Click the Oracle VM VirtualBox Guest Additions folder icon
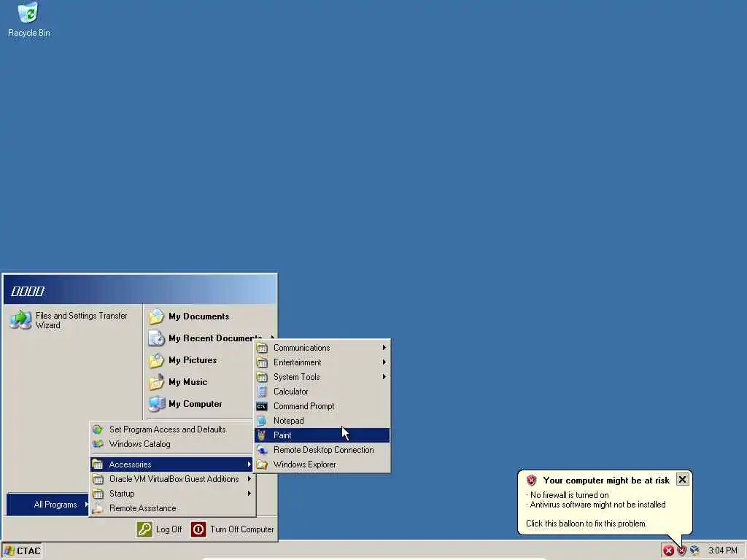This screenshot has height=560, width=747. pos(98,479)
